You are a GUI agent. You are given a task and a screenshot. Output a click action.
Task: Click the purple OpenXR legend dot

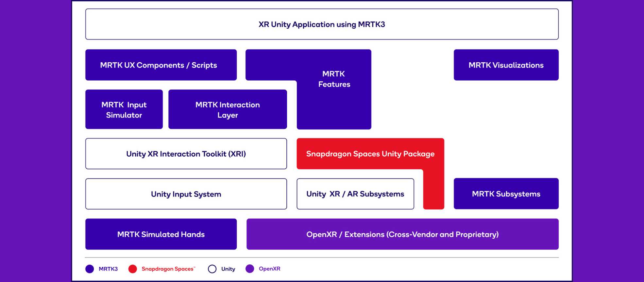point(250,269)
